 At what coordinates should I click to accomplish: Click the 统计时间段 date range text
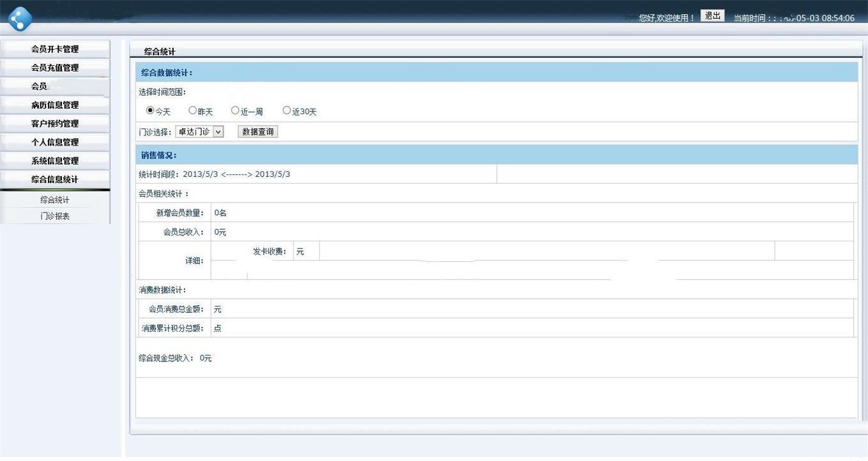point(215,174)
